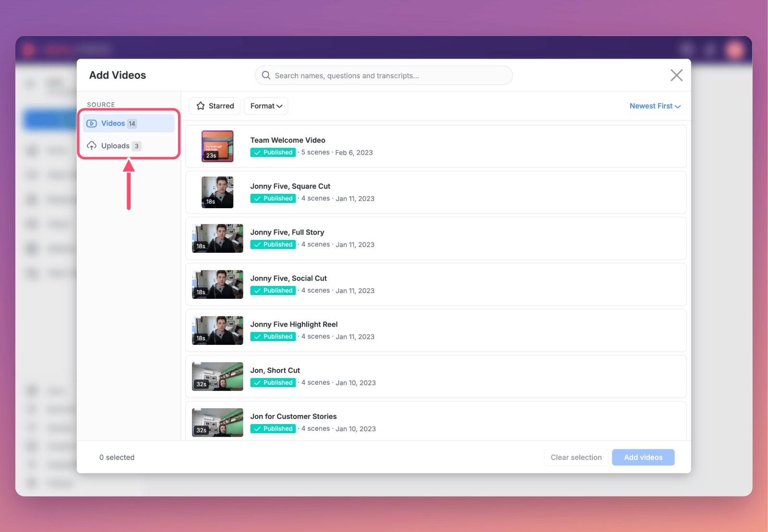Select the Jon for Customer Stories thumbnail

click(217, 423)
